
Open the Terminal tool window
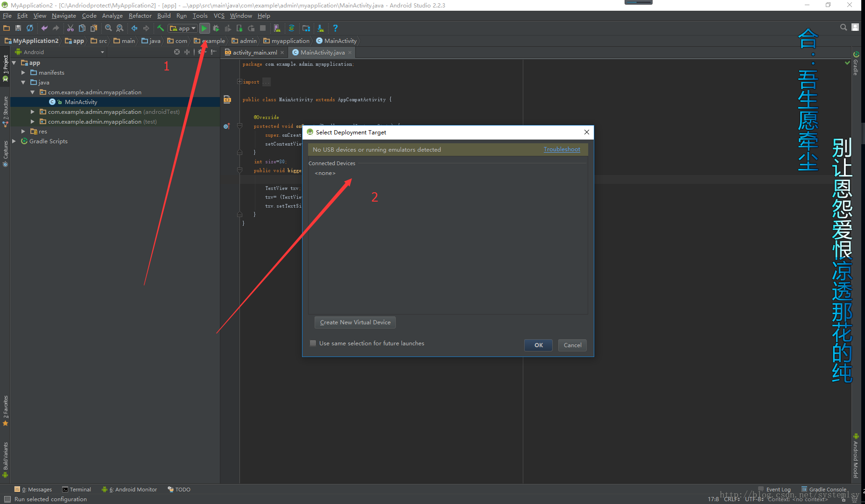click(77, 489)
